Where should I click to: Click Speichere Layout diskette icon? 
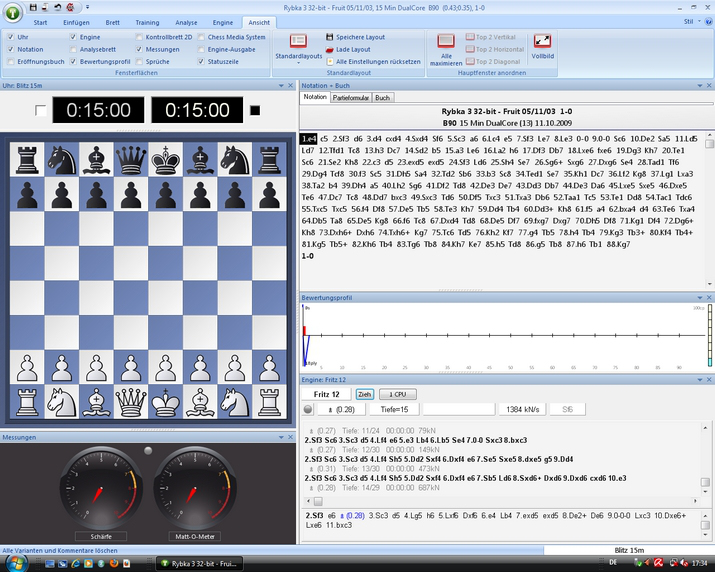330,37
